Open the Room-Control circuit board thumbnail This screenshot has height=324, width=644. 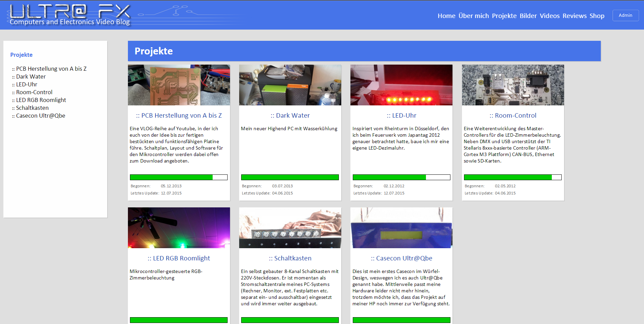[513, 85]
